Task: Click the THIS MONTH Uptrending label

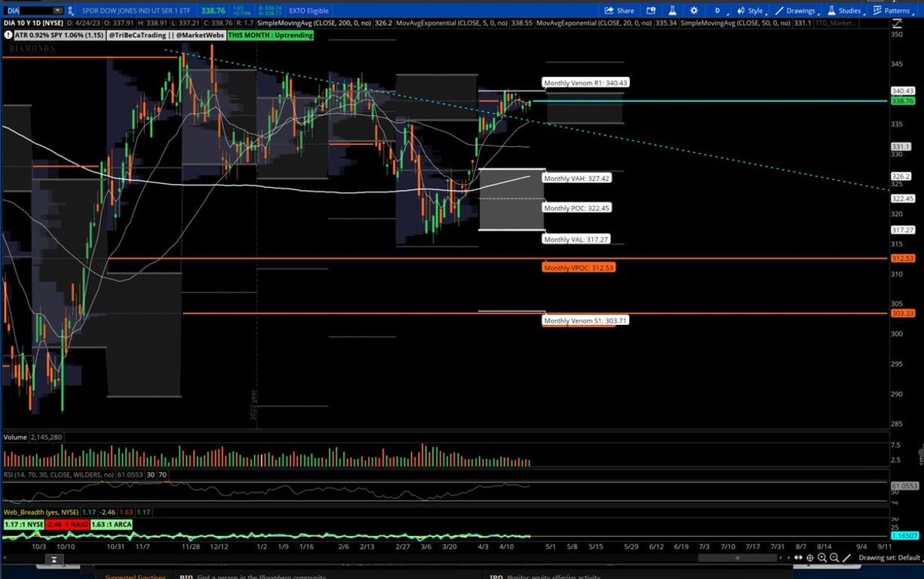Action: (x=270, y=35)
